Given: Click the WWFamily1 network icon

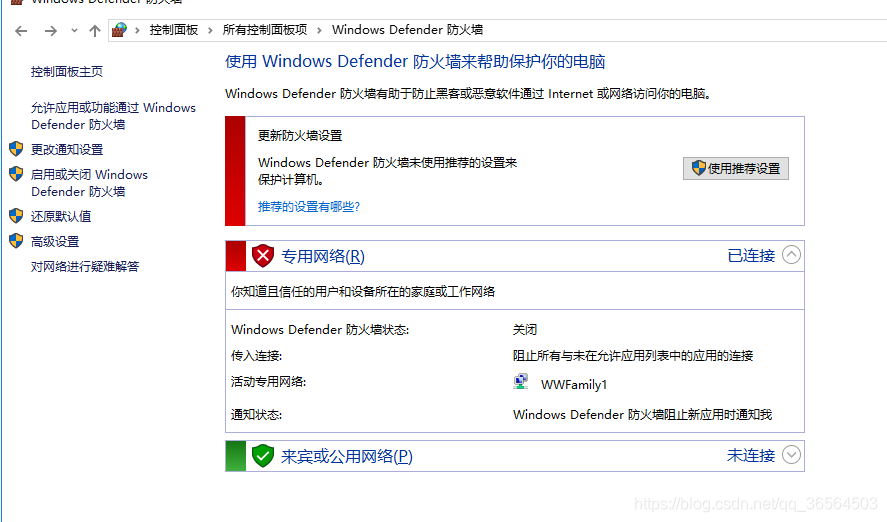Looking at the screenshot, I should [520, 382].
